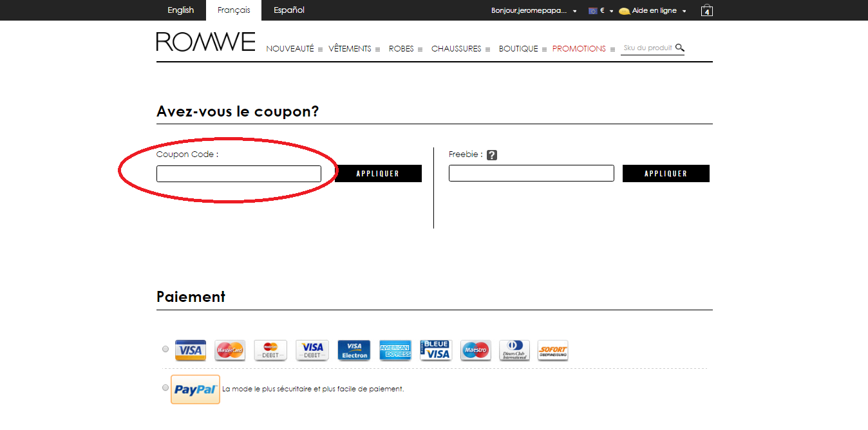Choose the PayPal payment radio button
868x430 pixels.
pyautogui.click(x=165, y=388)
